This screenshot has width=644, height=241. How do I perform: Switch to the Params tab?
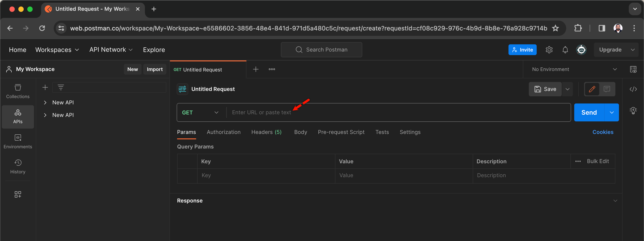(186, 132)
